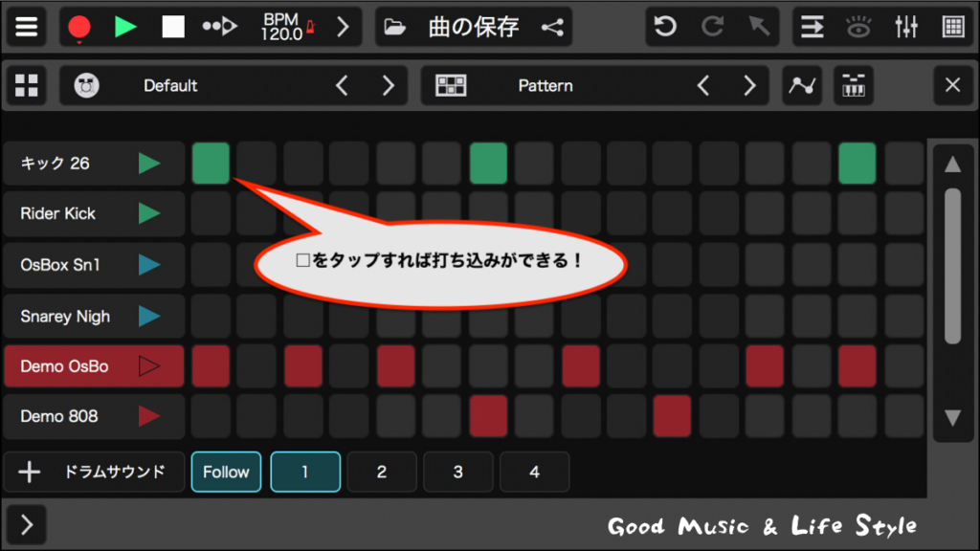Toggle off first red step of Demo OsBo
Viewport: 980px width, 551px height.
pyautogui.click(x=211, y=366)
